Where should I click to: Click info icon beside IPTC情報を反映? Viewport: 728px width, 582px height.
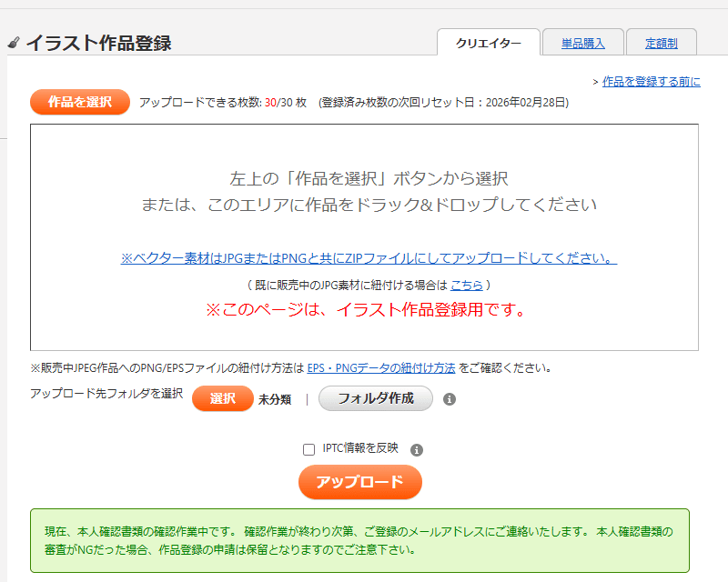tap(417, 449)
